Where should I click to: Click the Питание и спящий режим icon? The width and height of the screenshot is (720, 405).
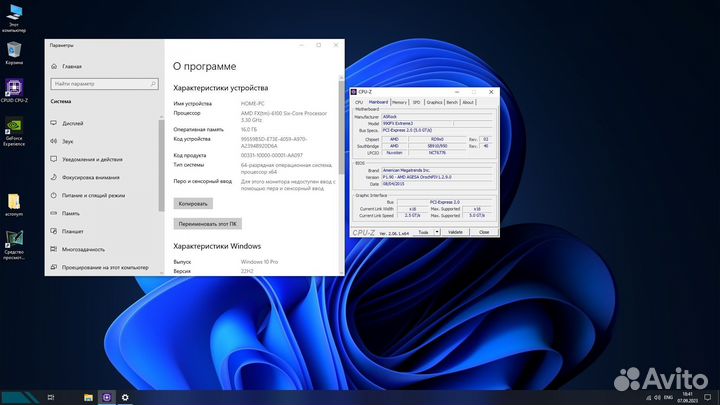click(54, 195)
